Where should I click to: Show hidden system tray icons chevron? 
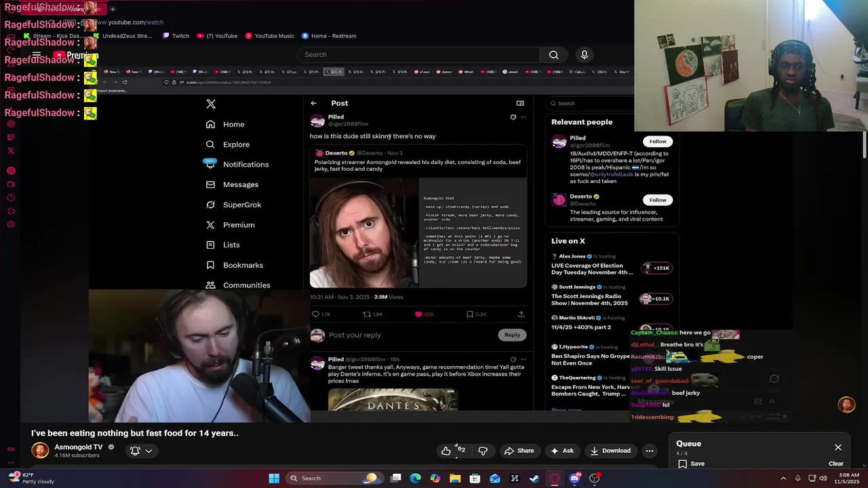(x=783, y=479)
